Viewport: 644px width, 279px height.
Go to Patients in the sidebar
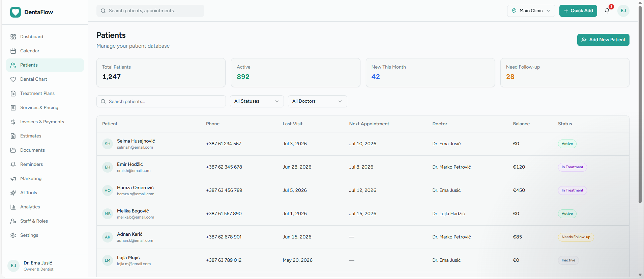(x=45, y=65)
